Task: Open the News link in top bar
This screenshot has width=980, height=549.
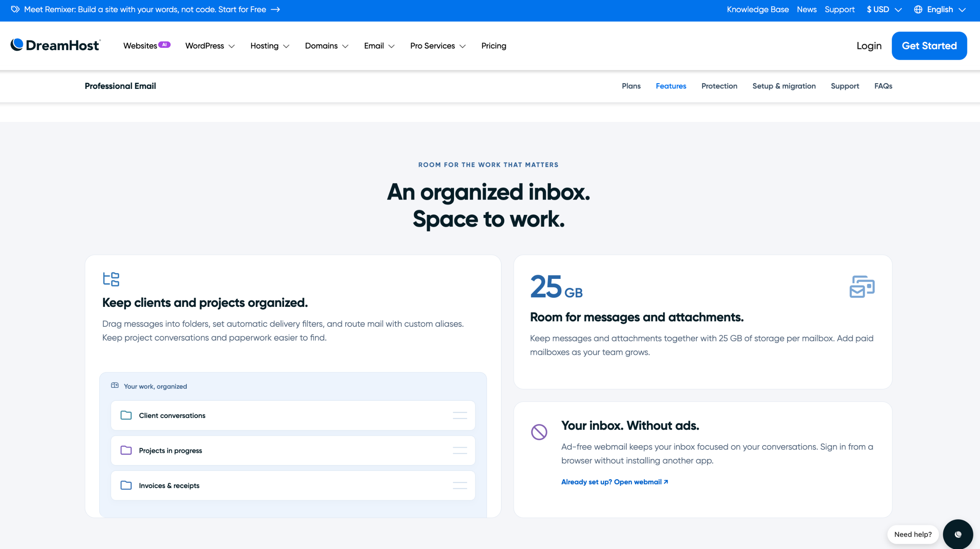Action: click(x=807, y=9)
